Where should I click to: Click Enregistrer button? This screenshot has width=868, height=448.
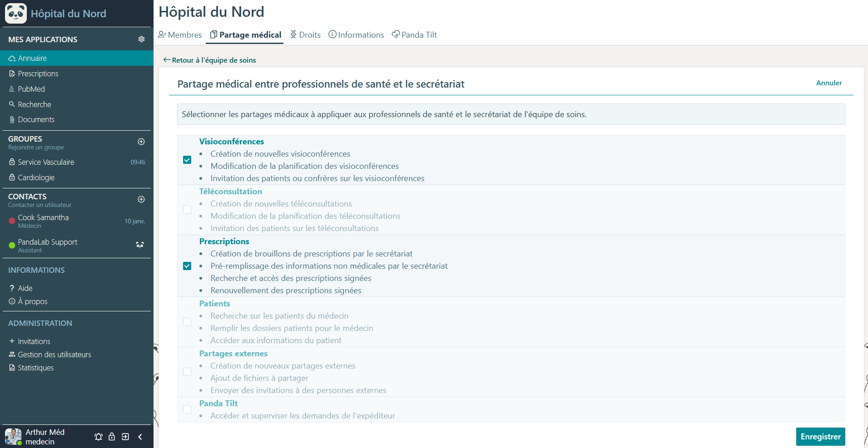820,437
